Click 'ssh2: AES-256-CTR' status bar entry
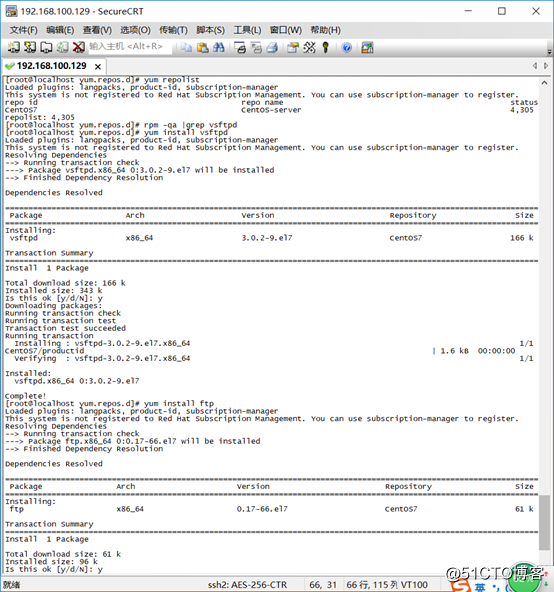 pos(247,585)
